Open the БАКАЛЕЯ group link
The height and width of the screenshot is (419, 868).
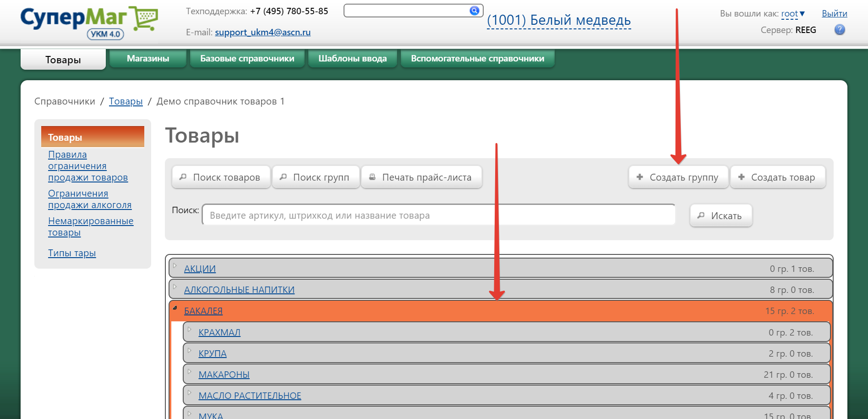(x=203, y=311)
